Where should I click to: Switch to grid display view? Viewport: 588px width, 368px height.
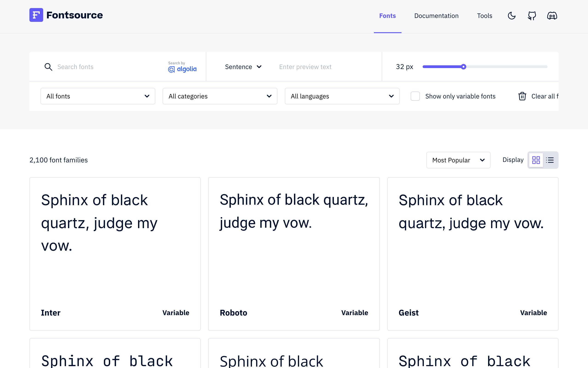point(536,160)
